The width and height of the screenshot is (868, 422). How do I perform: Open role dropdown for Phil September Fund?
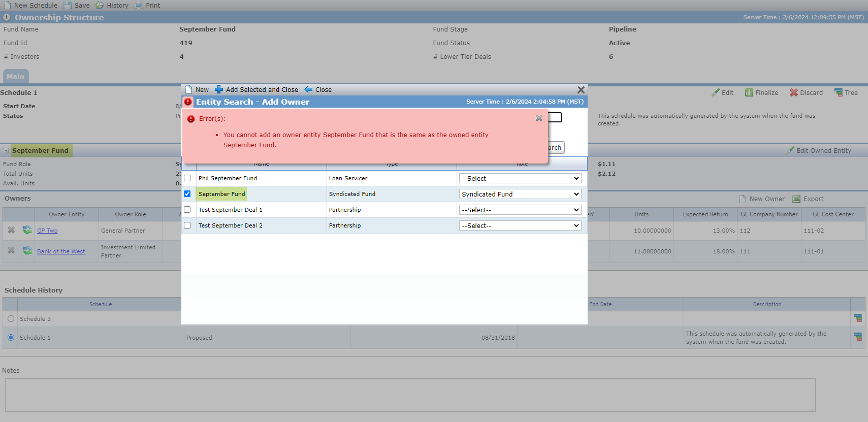520,178
